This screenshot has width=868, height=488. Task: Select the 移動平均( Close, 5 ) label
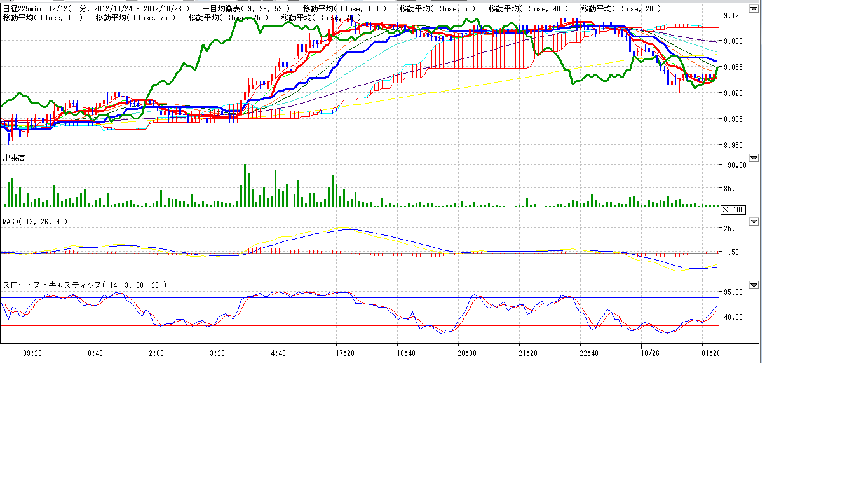point(437,9)
